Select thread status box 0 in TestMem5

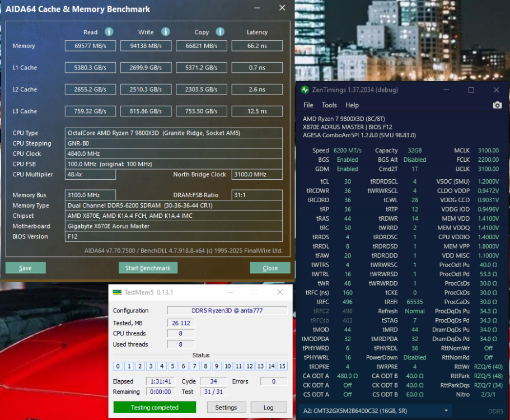point(118,366)
